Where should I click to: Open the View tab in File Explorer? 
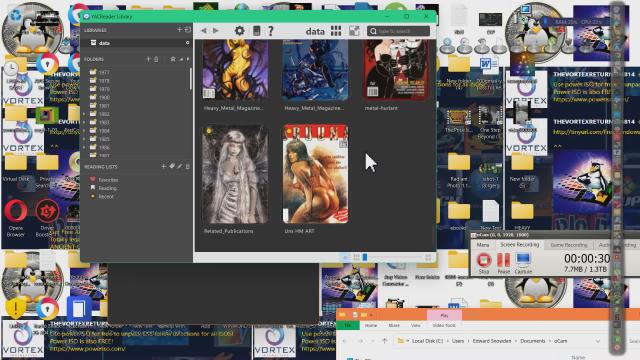(x=416, y=326)
